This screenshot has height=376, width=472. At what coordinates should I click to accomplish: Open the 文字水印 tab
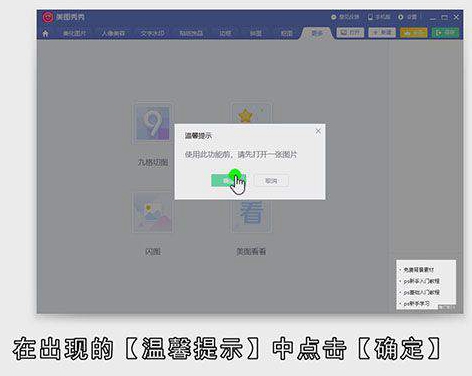tap(152, 33)
